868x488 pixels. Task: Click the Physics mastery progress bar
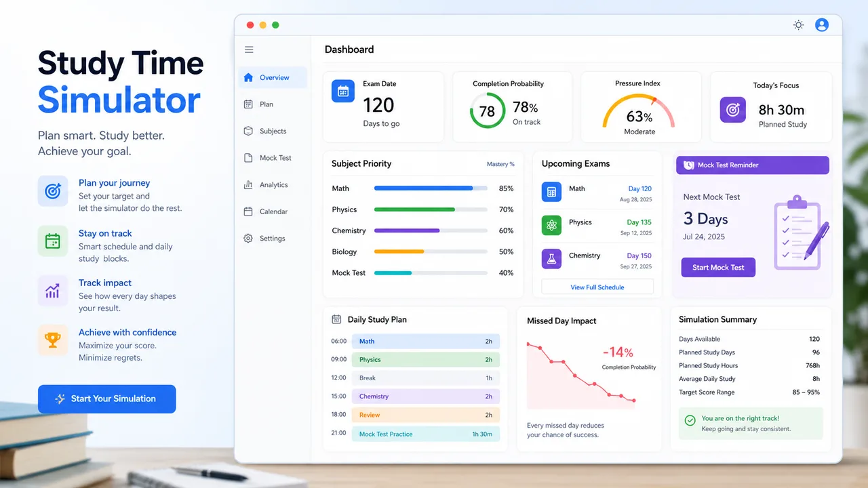pyautogui.click(x=431, y=209)
